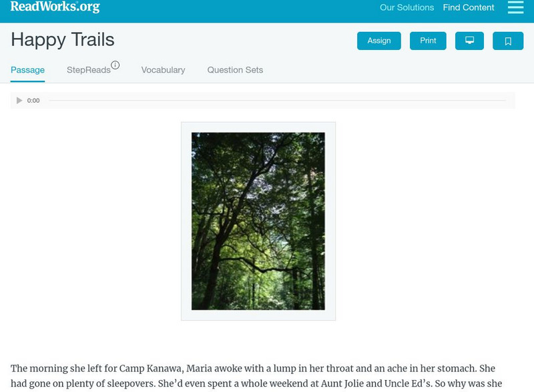Select the Question Sets tab
The width and height of the screenshot is (534, 392).
235,70
